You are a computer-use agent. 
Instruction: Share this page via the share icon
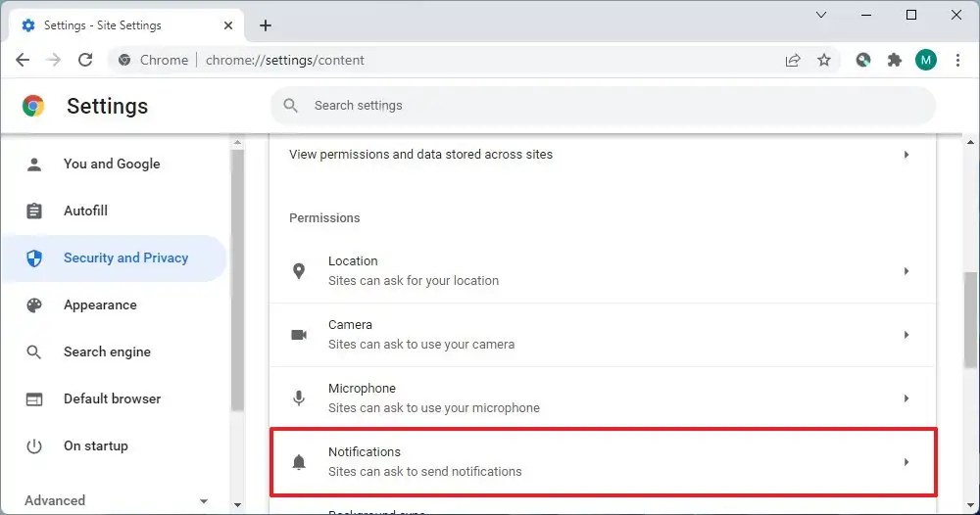point(793,60)
